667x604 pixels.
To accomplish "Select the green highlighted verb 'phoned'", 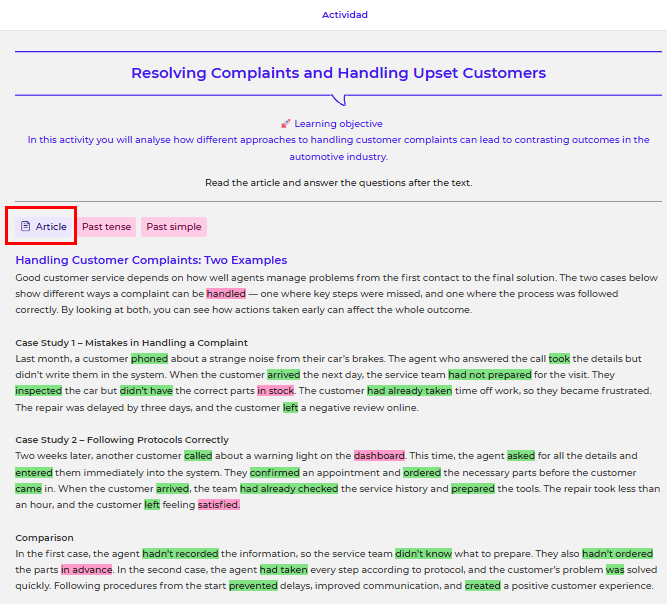I will click(x=149, y=358).
